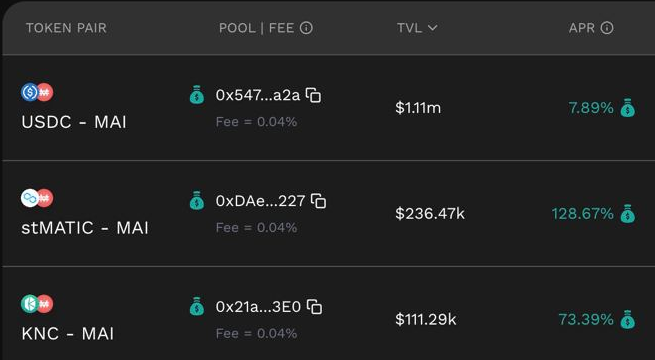
Task: Open the KNC - MAI pair
Action: (68, 333)
